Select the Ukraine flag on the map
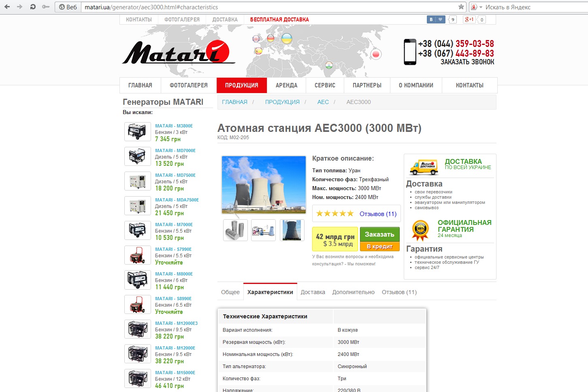Image resolution: width=588 pixels, height=392 pixels. click(287, 39)
